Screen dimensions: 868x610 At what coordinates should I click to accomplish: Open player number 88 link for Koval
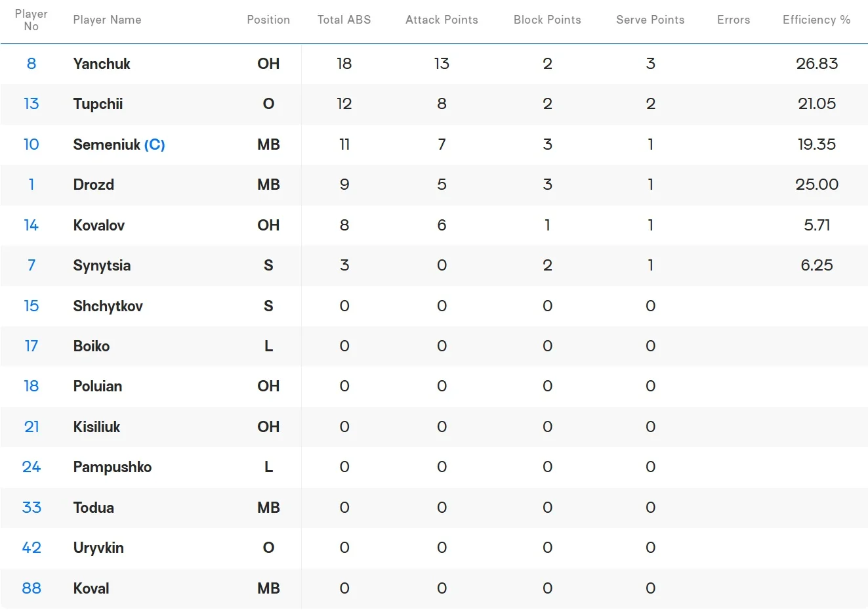(x=31, y=588)
